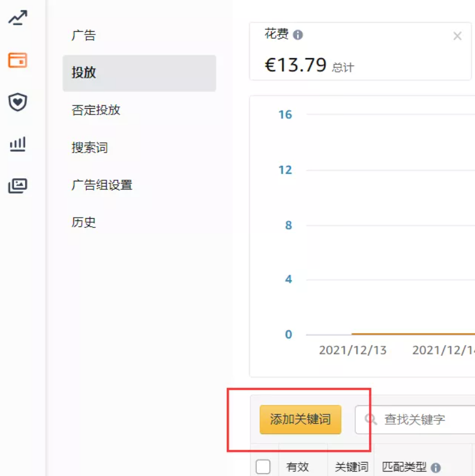
Task: Tick the select-all checkbox in table header
Action: [x=263, y=467]
